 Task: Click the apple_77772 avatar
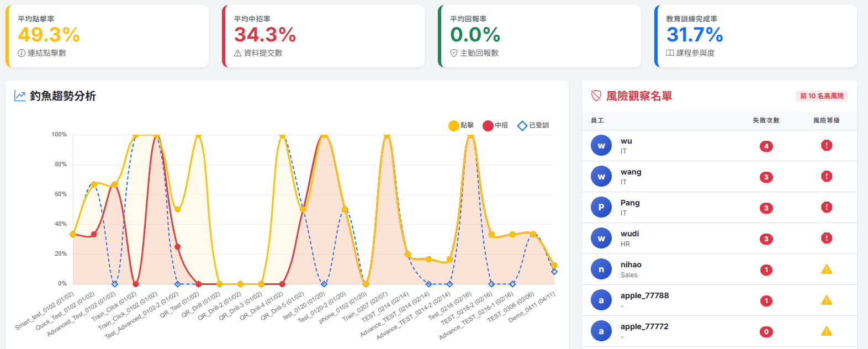tap(601, 331)
